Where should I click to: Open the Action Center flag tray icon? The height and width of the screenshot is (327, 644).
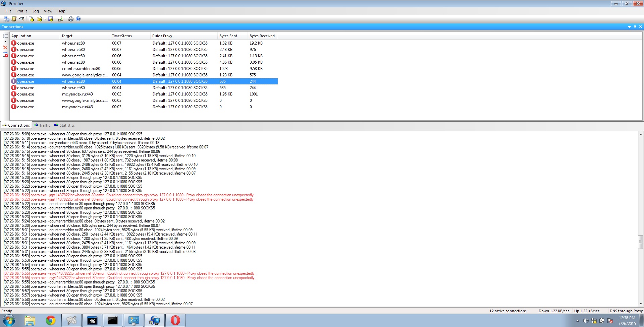(x=610, y=321)
